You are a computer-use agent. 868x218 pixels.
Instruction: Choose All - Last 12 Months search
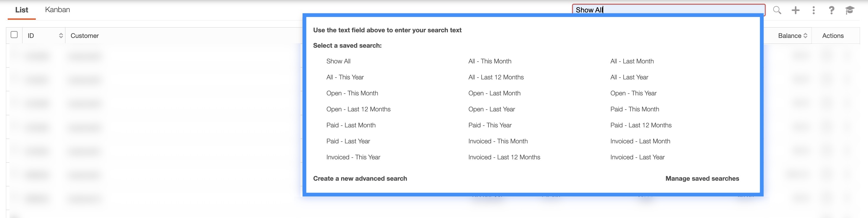[496, 77]
